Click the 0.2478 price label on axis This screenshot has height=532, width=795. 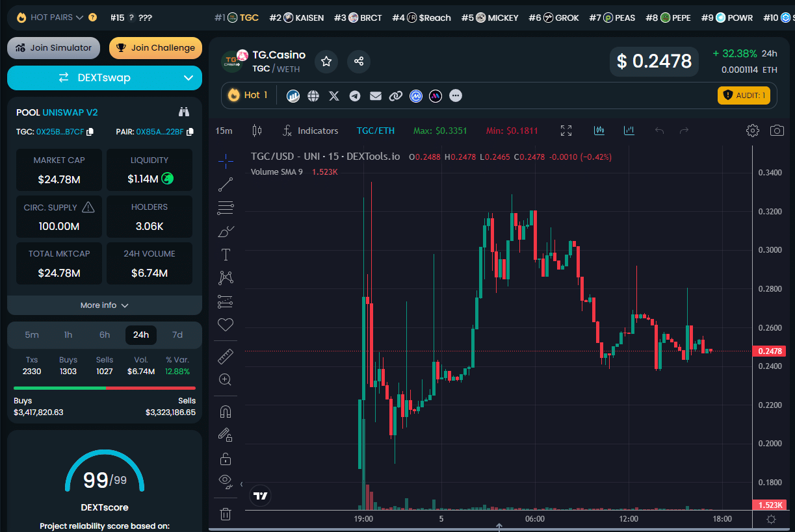pos(769,351)
